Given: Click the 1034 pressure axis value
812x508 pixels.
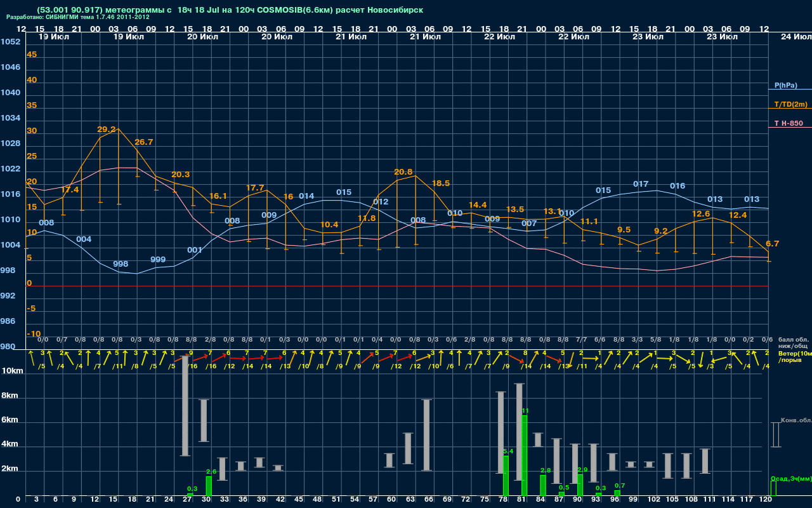Looking at the screenshot, I should point(11,118).
